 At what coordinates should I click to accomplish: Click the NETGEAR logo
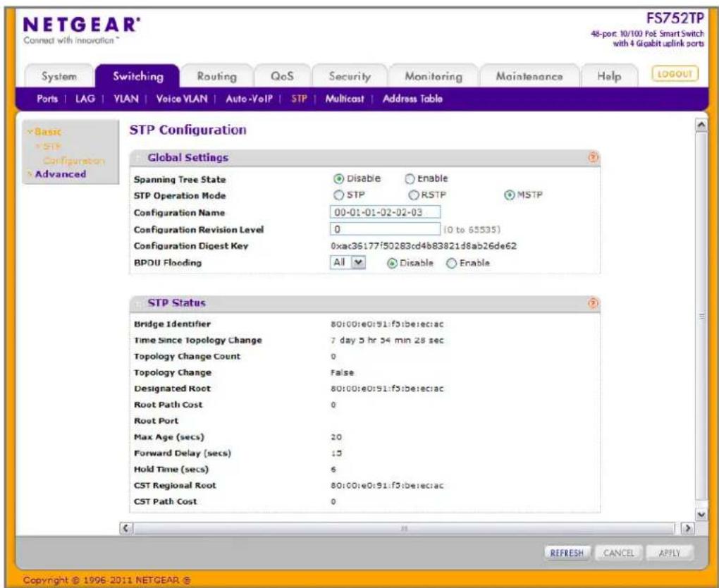click(82, 25)
